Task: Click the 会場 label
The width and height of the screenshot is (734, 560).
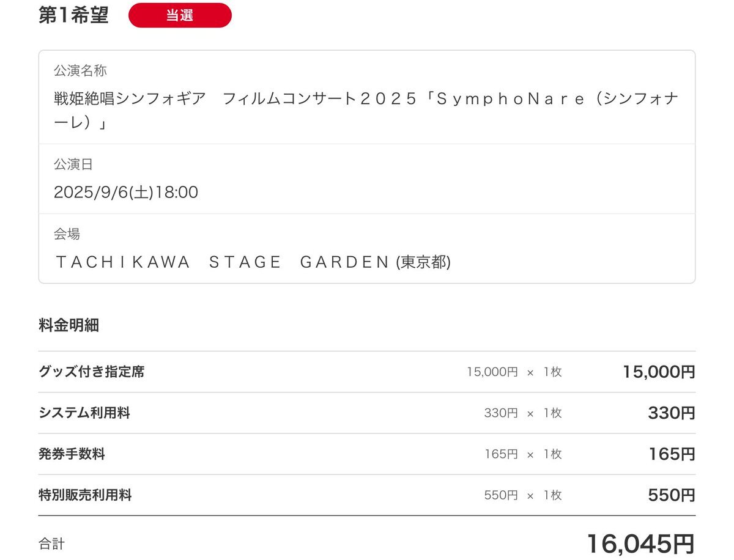Action: [67, 234]
